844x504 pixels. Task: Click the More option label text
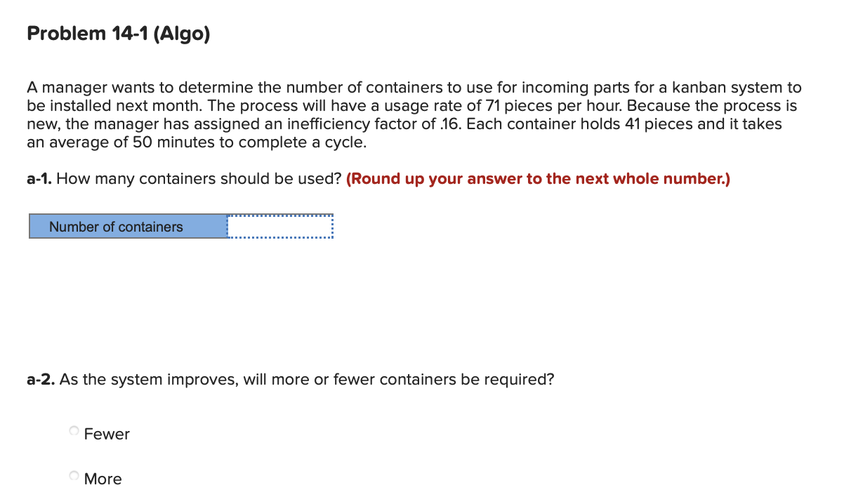pos(103,479)
